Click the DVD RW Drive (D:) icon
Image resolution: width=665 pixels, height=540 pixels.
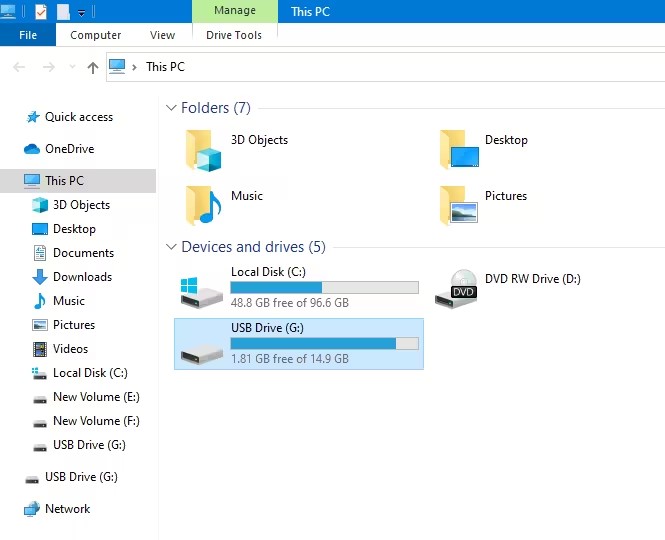click(x=456, y=288)
